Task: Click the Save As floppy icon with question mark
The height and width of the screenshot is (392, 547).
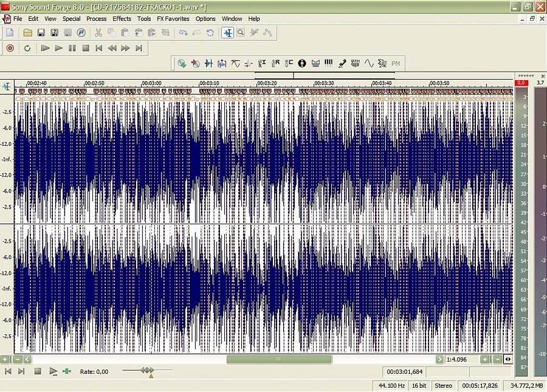Action: 55,33
